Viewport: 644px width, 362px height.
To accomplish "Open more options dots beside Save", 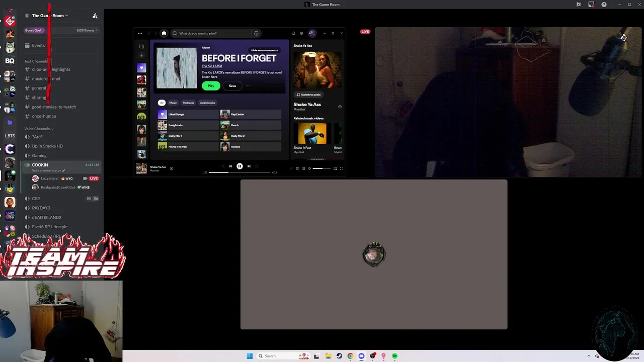I will pos(248,86).
